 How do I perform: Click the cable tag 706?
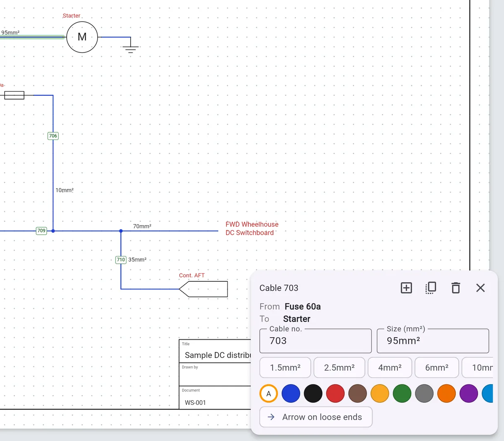[x=53, y=136]
